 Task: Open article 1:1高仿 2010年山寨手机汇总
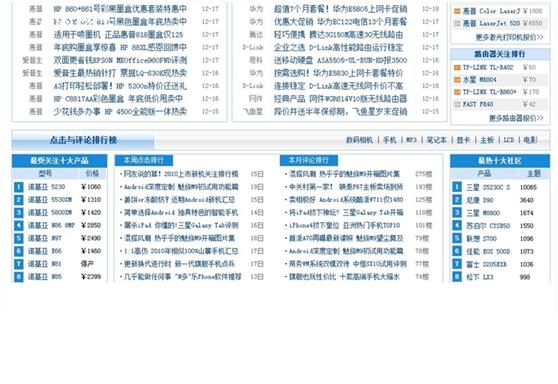tap(181, 251)
